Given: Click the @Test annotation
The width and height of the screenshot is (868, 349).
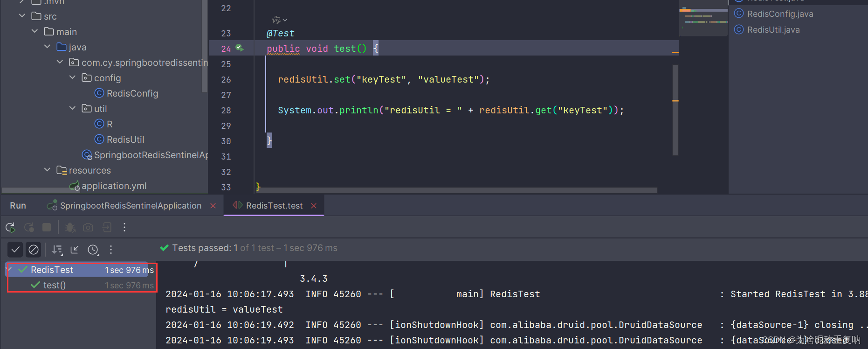Looking at the screenshot, I should coord(281,34).
